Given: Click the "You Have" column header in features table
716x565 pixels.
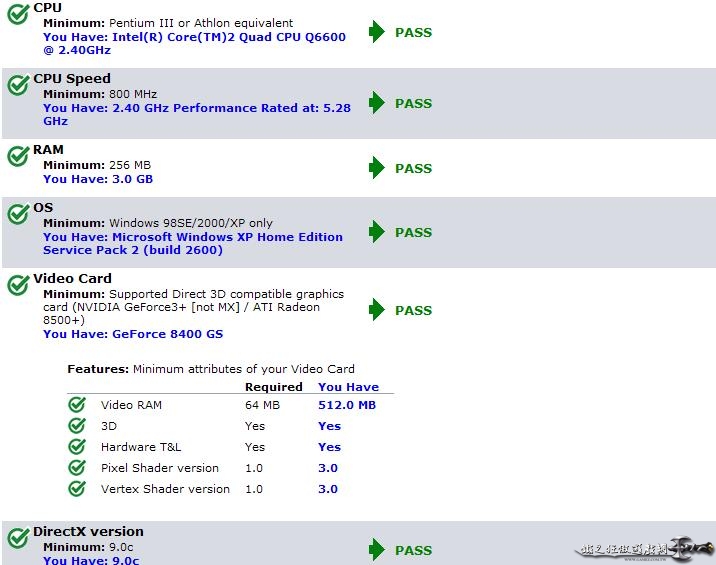Looking at the screenshot, I should (348, 387).
